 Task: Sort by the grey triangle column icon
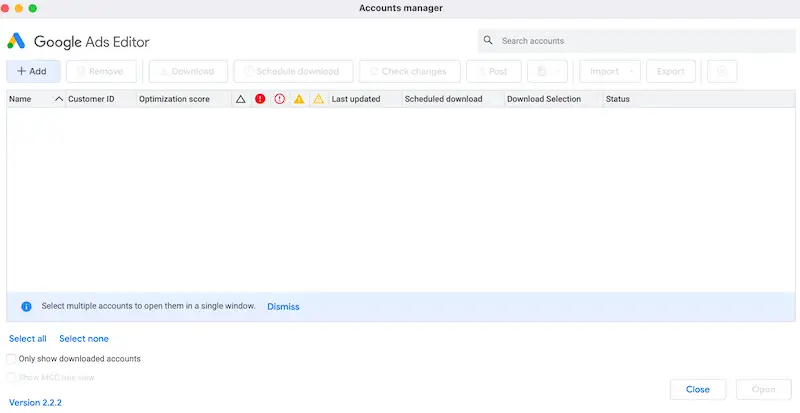coord(240,99)
